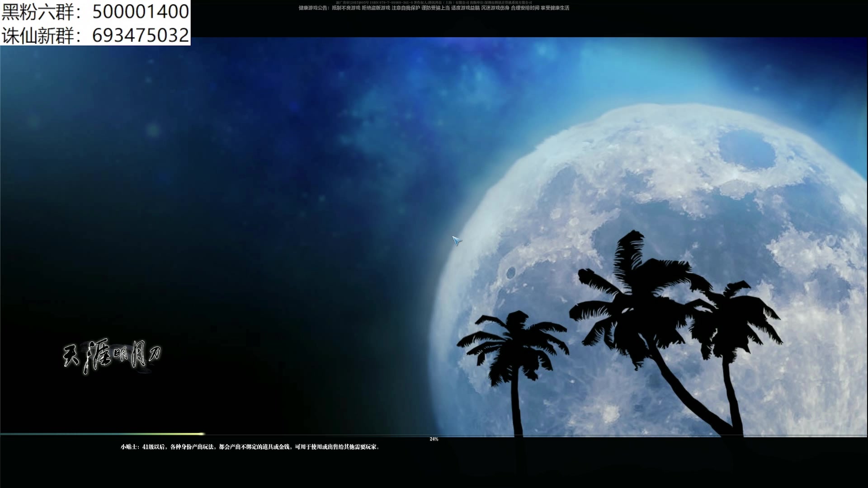Click the number 500001400 in overlay
Screen dimensions: 868x488
[x=141, y=12]
